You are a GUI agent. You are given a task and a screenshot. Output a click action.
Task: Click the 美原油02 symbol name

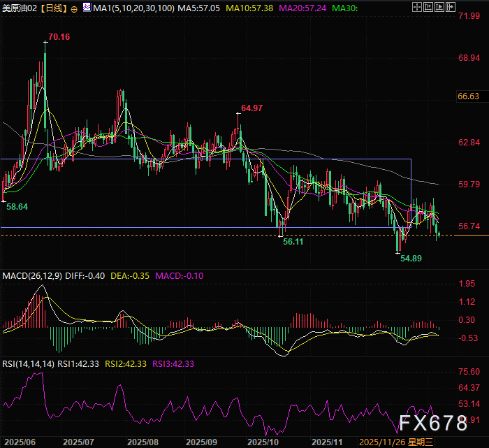[x=19, y=8]
